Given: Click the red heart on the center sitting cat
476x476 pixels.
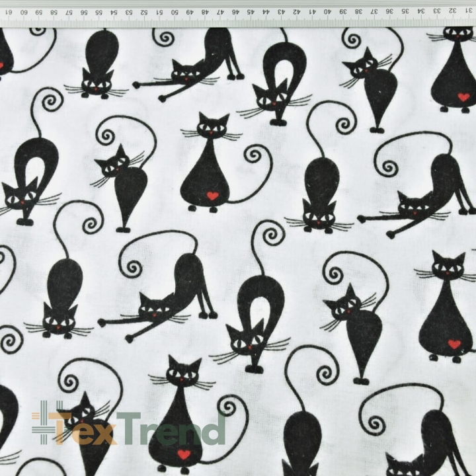Looking at the screenshot, I should point(212,196).
